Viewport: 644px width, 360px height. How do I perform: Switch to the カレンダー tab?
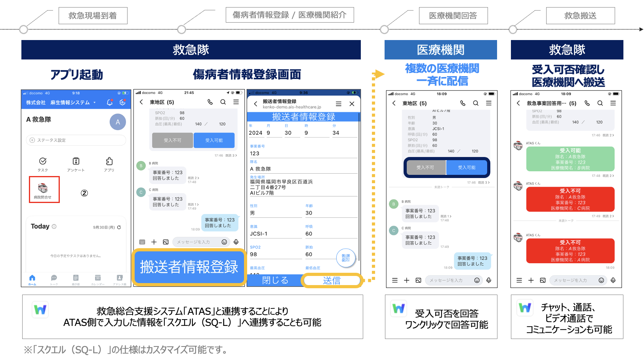pyautogui.click(x=98, y=279)
